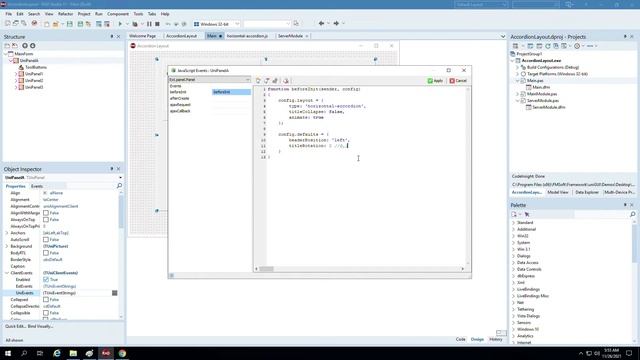Toggle the AlignWithMargins checkbox
The width and height of the screenshot is (640, 360).
pos(46,213)
